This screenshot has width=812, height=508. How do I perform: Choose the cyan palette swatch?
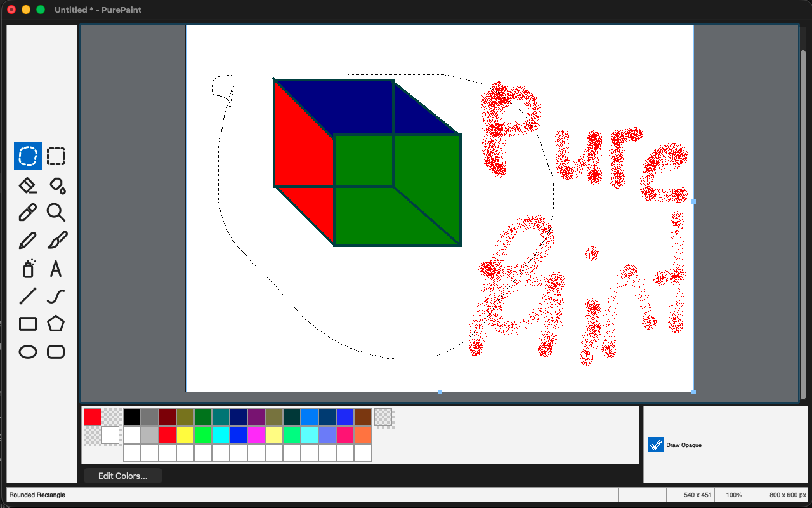point(221,435)
